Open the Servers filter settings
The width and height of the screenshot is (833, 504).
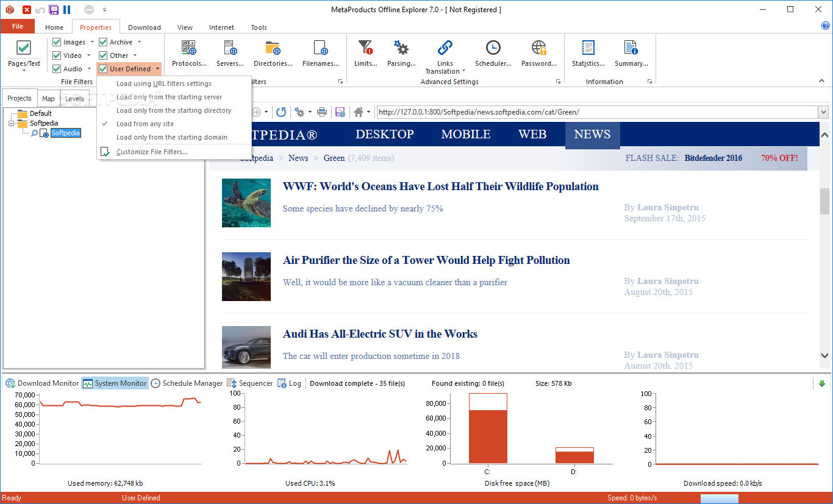230,53
